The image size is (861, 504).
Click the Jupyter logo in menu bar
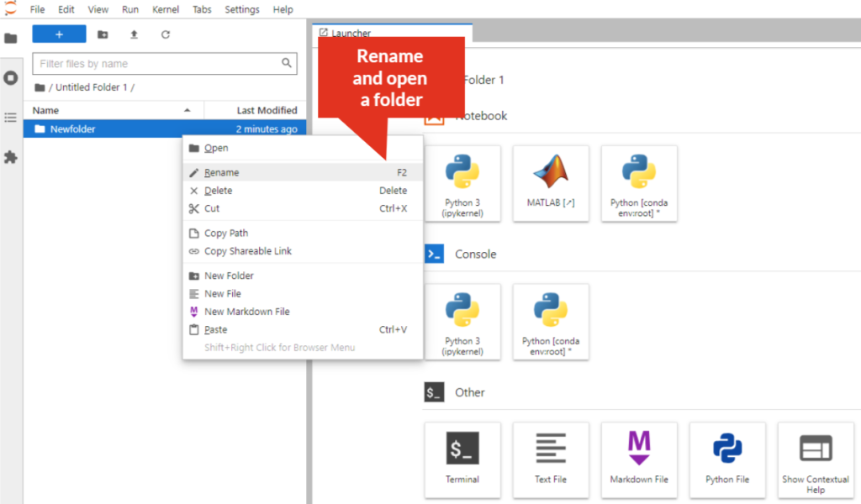[x=10, y=8]
